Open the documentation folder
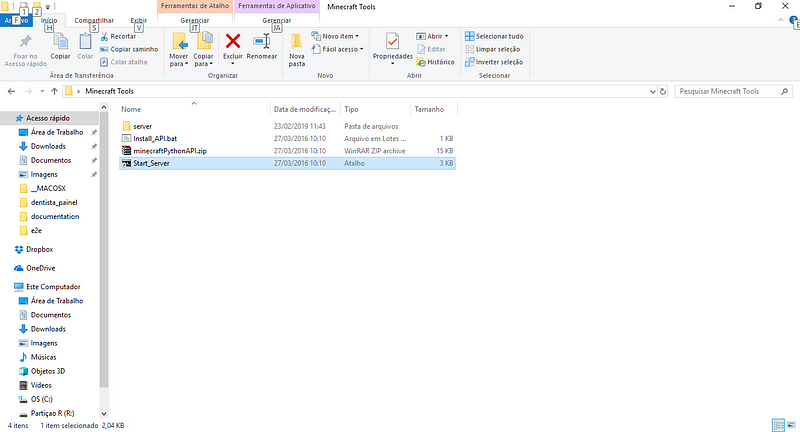This screenshot has width=800, height=432. (x=55, y=216)
